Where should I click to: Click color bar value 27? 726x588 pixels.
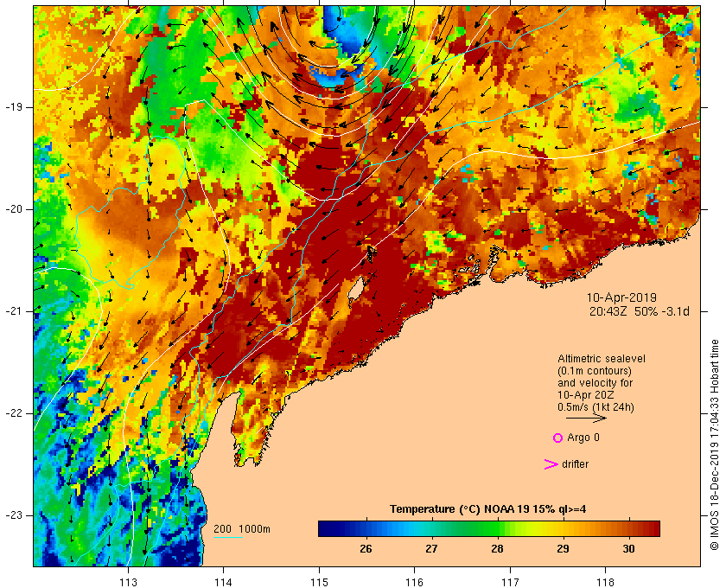pos(431,549)
